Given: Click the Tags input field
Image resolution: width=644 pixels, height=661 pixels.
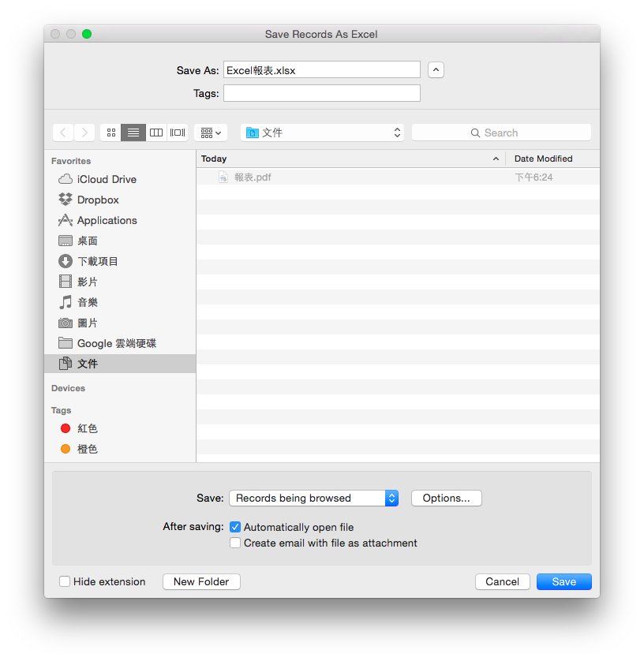Looking at the screenshot, I should [322, 93].
